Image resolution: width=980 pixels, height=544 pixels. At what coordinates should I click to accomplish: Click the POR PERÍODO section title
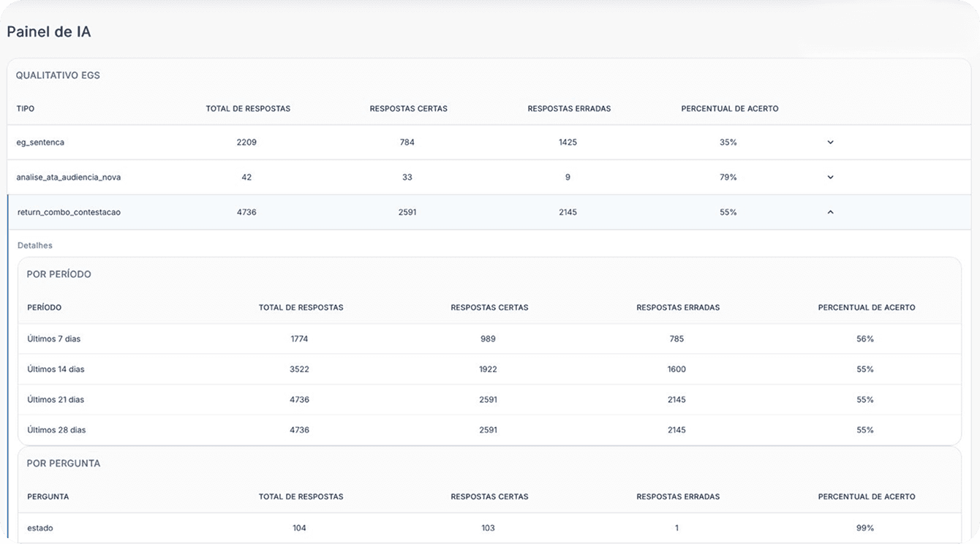coord(59,274)
